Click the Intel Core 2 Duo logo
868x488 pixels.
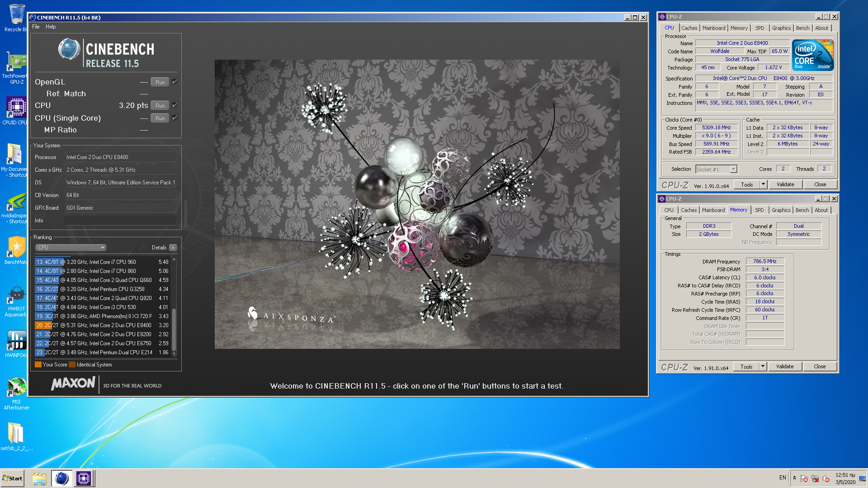pyautogui.click(x=813, y=55)
